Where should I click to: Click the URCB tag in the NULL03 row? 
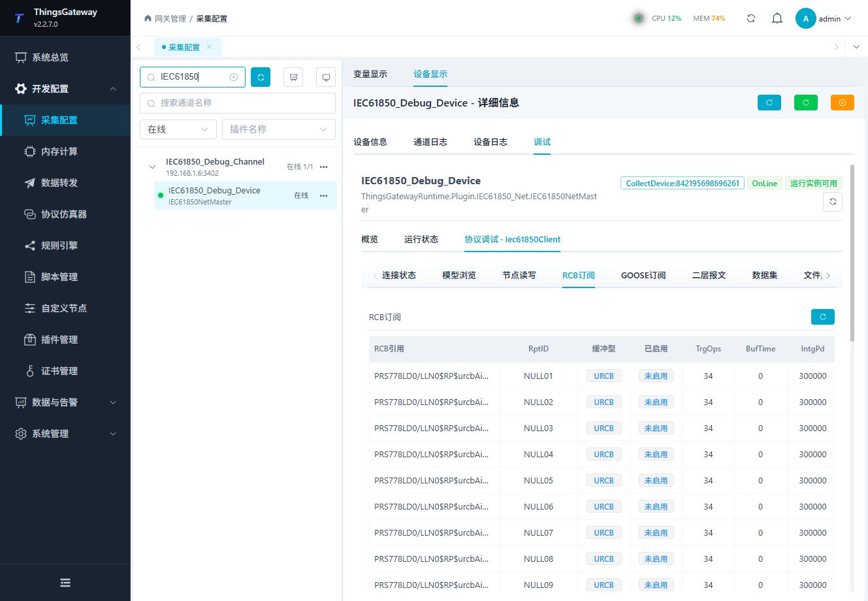[x=604, y=429]
